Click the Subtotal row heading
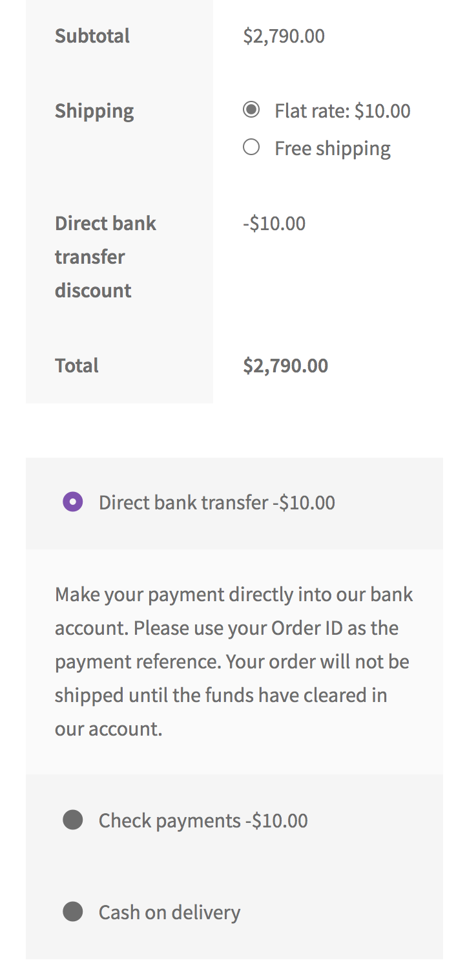Screen dimensions: 456x980 (92, 36)
